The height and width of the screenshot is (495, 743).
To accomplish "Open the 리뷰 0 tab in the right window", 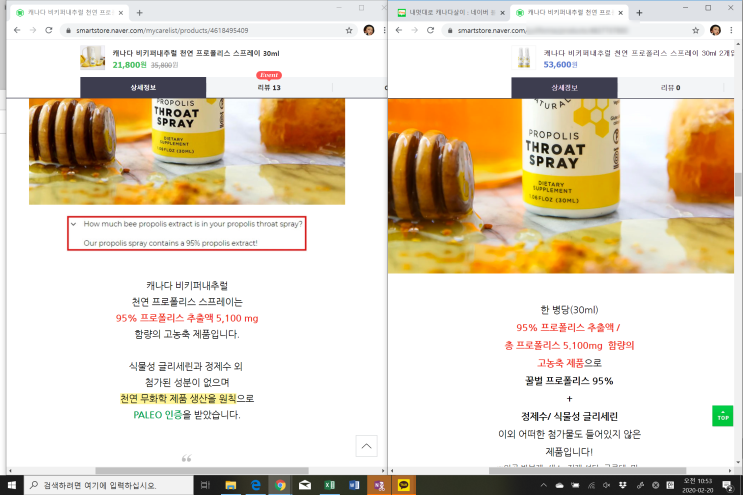I will tap(670, 88).
